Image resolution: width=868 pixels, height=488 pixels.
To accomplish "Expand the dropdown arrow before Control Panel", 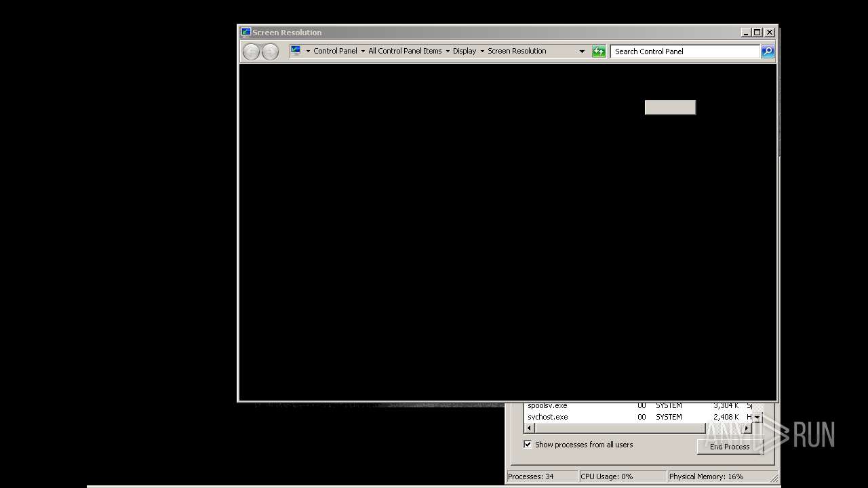I will pos(308,52).
